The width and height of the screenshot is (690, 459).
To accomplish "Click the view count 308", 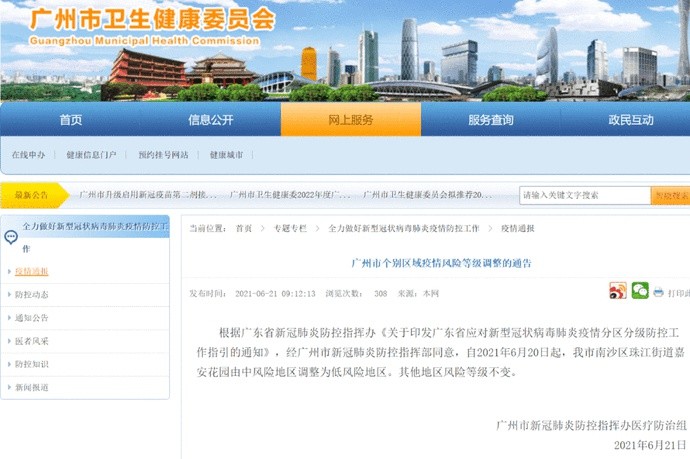I will click(x=380, y=294).
